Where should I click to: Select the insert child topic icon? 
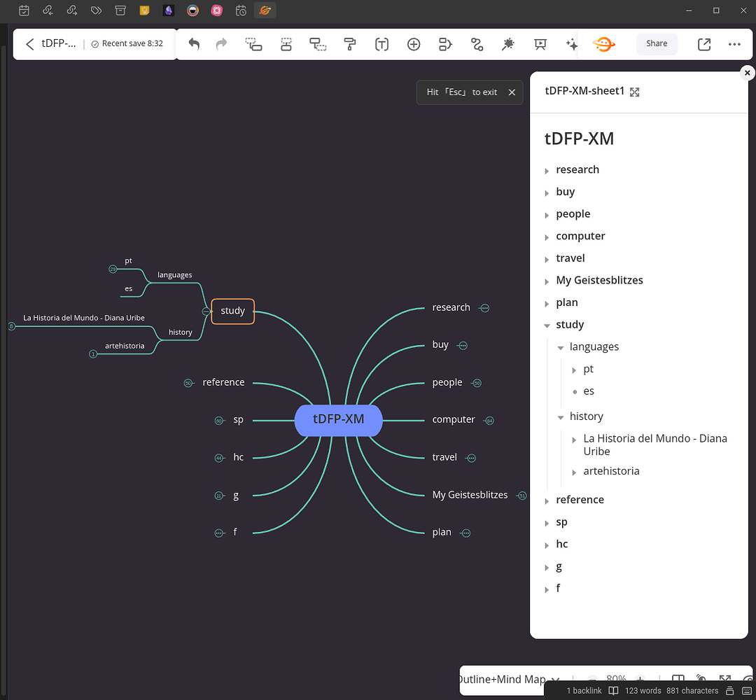318,44
